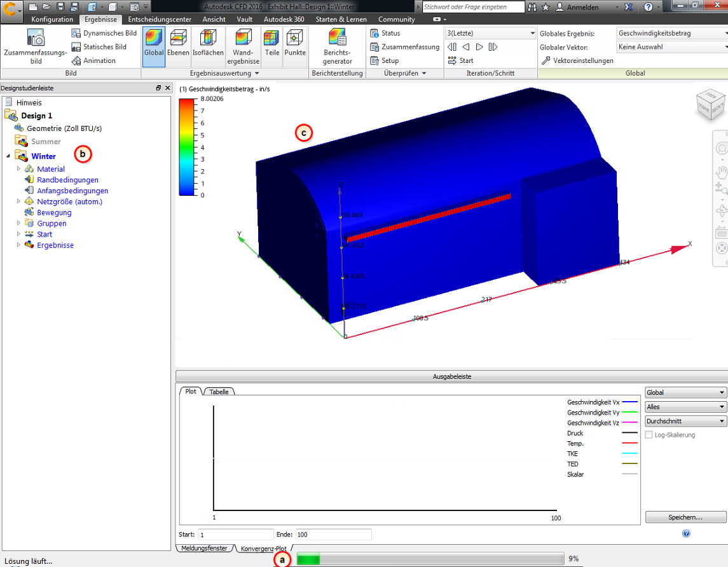Click the binoculars search icon

tap(532, 7)
